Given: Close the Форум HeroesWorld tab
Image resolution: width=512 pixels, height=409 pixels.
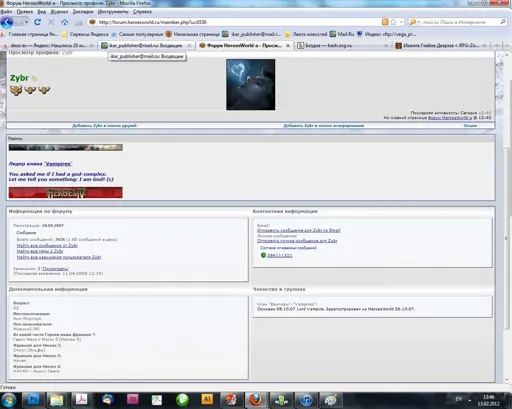Looking at the screenshot, I should 288,45.
